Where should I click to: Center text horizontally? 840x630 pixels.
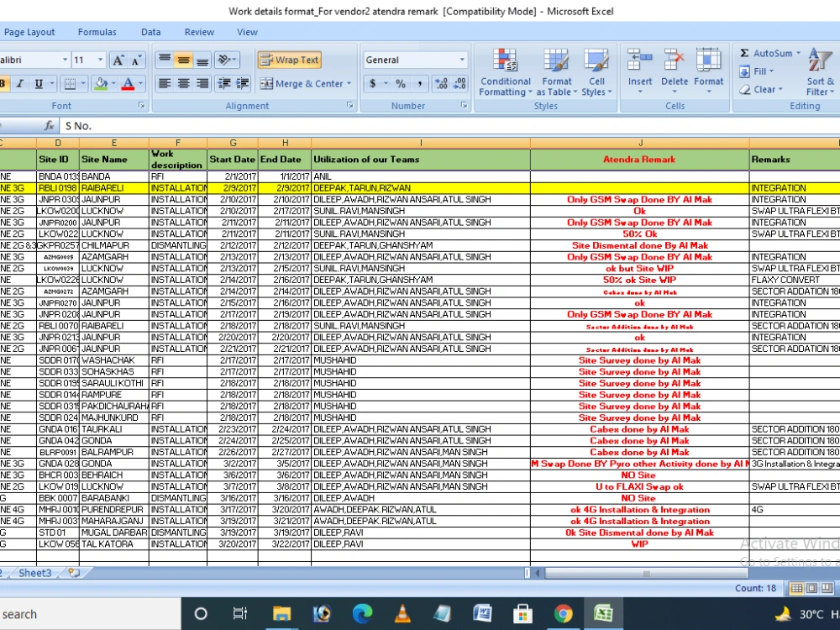tap(183, 83)
